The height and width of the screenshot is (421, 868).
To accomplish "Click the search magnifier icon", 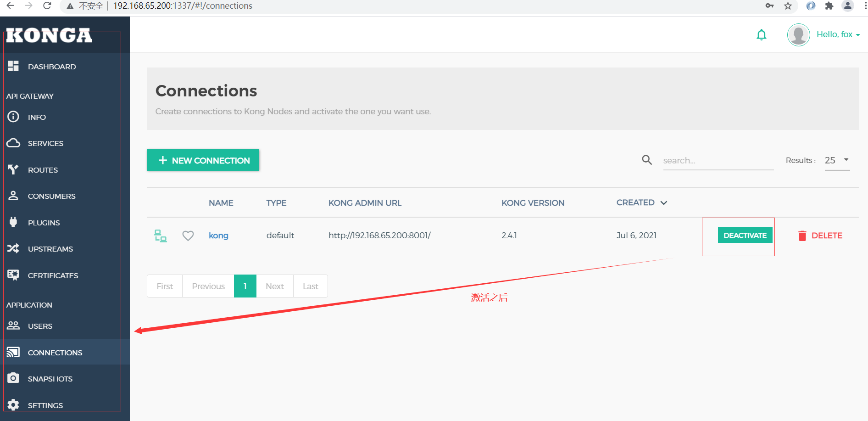I will (x=647, y=160).
